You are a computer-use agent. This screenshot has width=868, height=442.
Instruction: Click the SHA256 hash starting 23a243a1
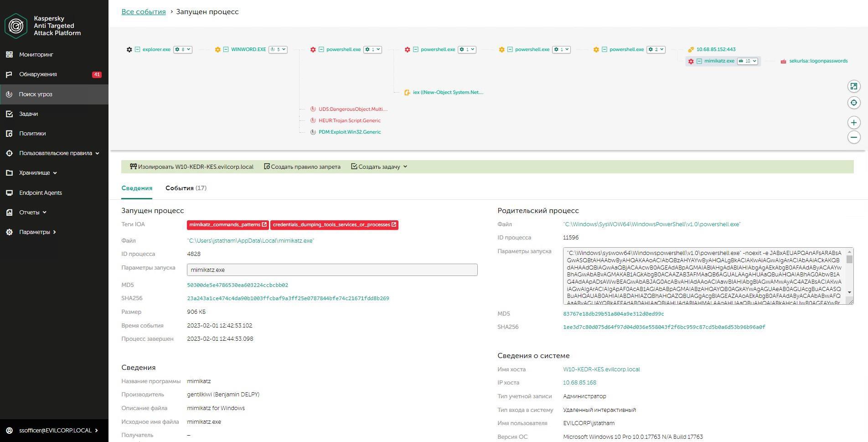[288, 299]
